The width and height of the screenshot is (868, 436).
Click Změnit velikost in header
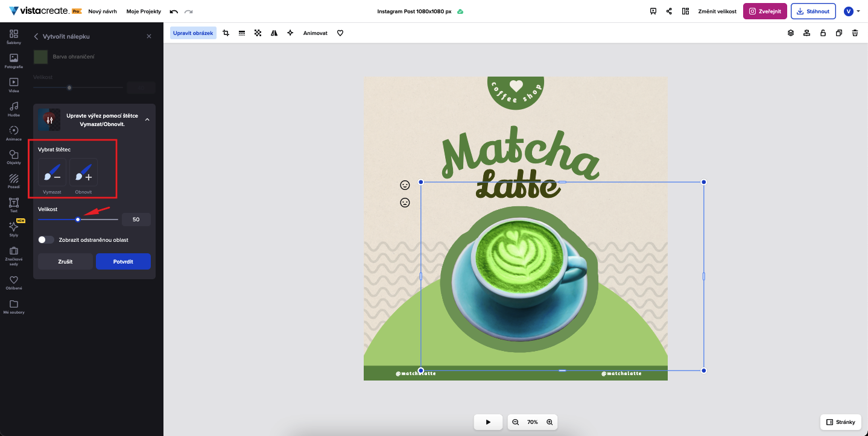(x=717, y=11)
